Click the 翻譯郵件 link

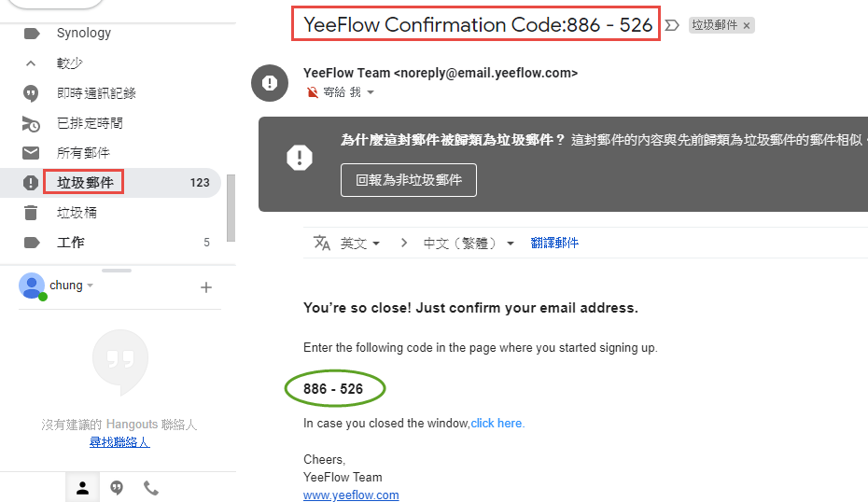[x=554, y=243]
